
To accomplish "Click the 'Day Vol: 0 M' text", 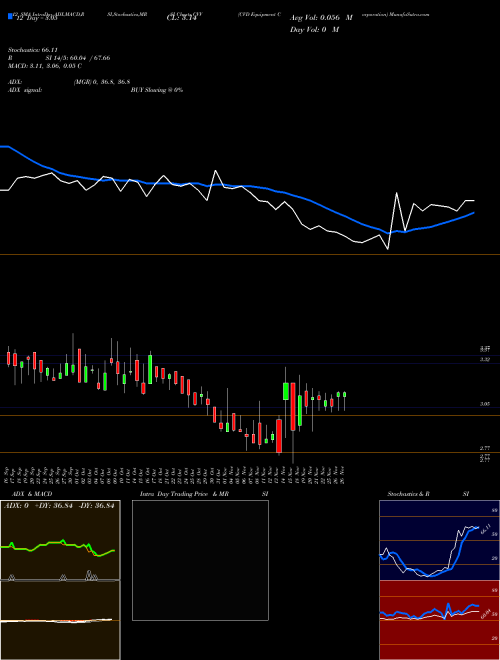I will point(314,30).
